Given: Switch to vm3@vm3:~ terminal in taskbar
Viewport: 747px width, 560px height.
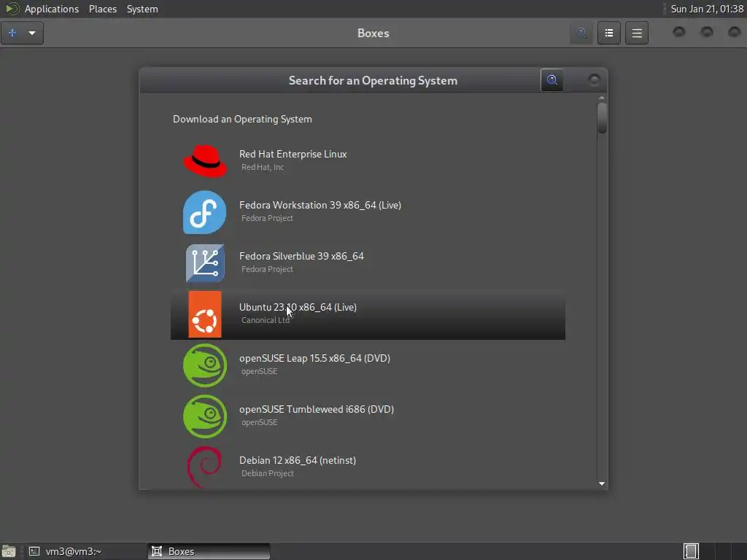Looking at the screenshot, I should click(x=85, y=551).
